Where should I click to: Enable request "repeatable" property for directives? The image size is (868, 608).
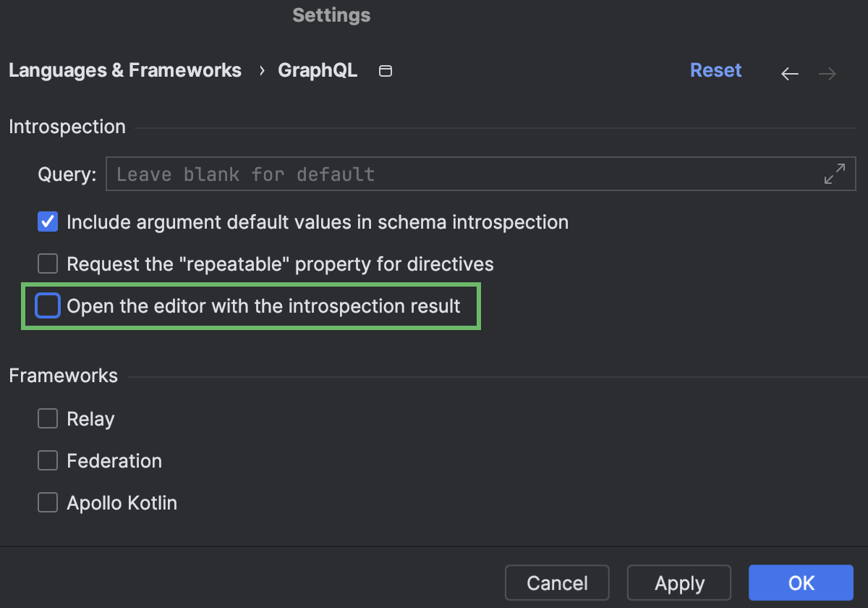pyautogui.click(x=48, y=263)
